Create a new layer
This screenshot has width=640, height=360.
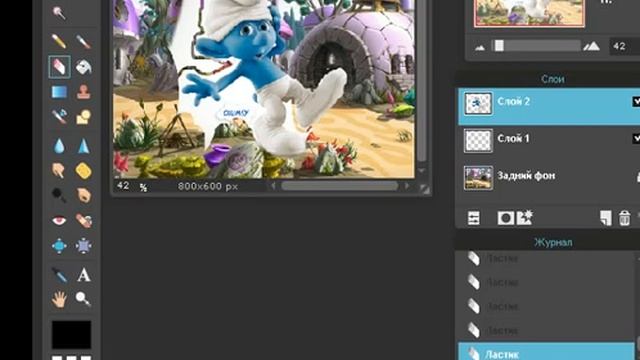605,218
